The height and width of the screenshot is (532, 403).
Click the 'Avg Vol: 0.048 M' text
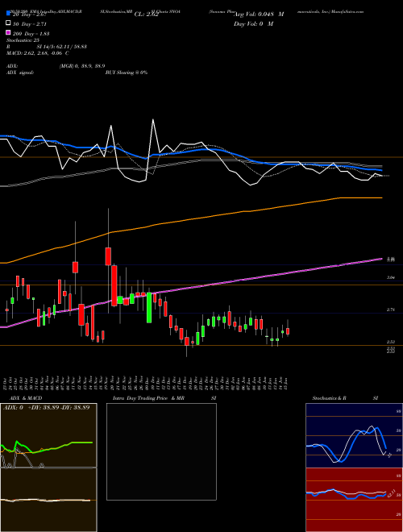(x=259, y=15)
